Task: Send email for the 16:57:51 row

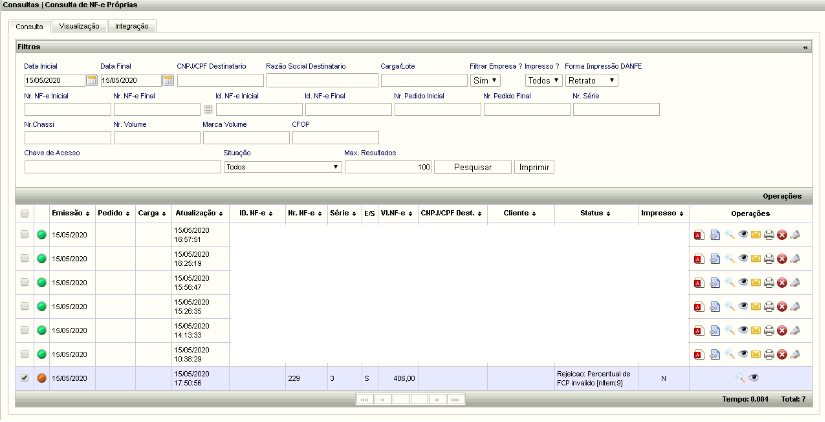Action: click(756, 235)
